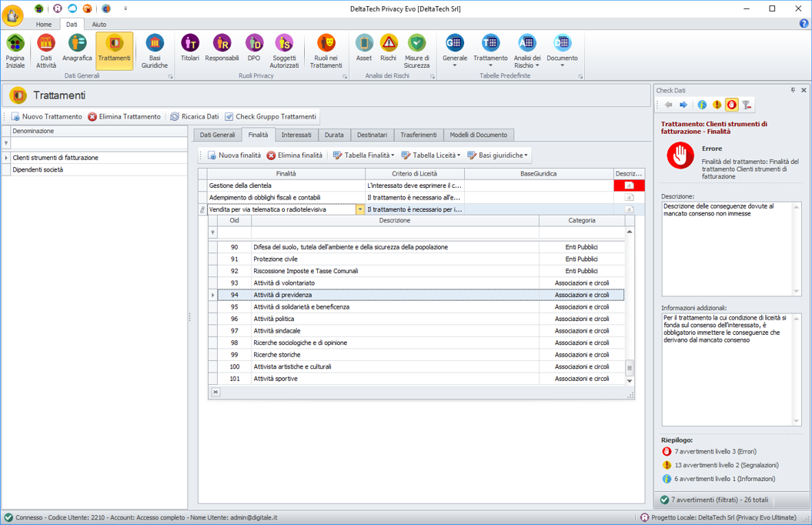Open Basi giuridiche dropdown

pos(498,155)
